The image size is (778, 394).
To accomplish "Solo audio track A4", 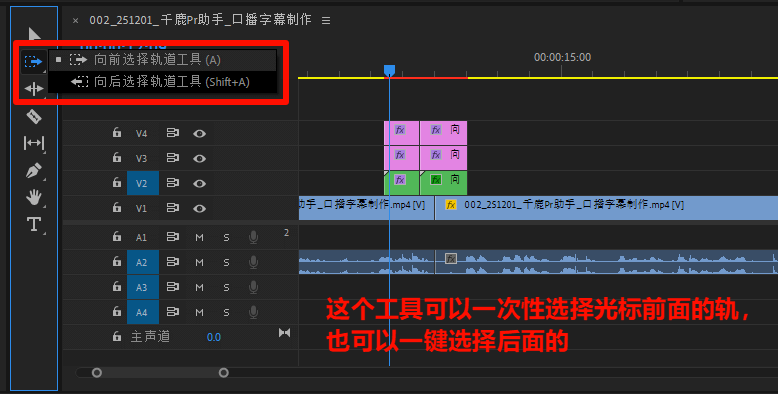I will pos(226,312).
